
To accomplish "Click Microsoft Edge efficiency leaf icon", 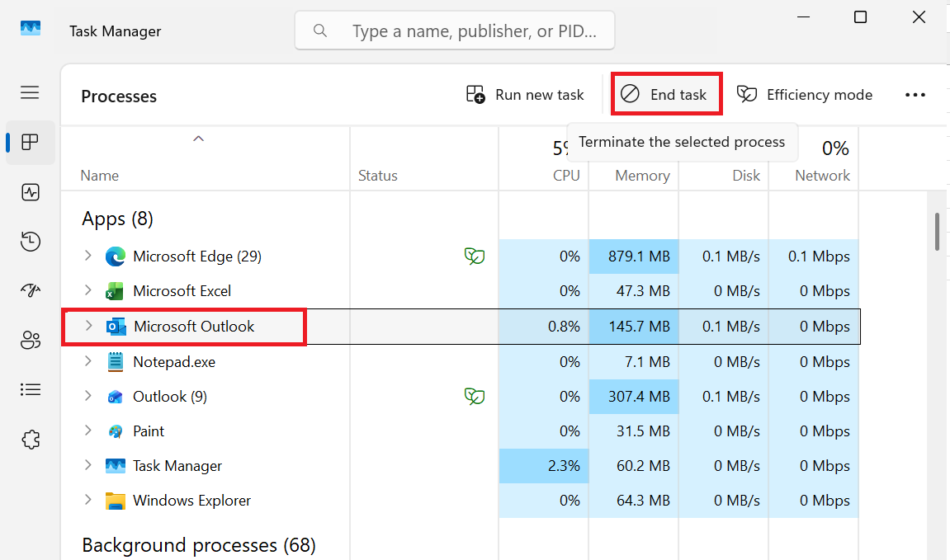I will [x=475, y=256].
